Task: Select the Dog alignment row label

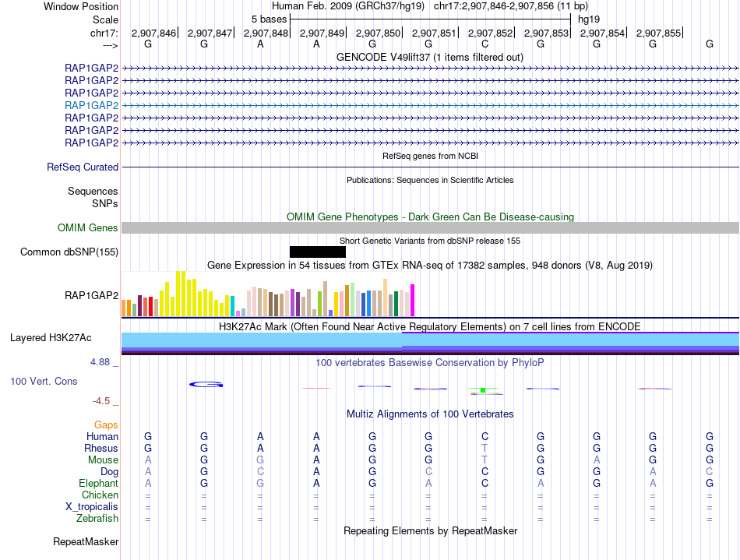Action: click(x=110, y=472)
